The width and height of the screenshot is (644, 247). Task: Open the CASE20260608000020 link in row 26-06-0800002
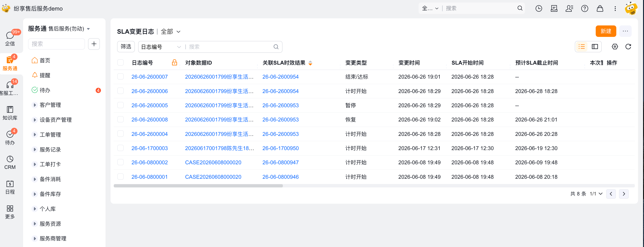tap(213, 162)
